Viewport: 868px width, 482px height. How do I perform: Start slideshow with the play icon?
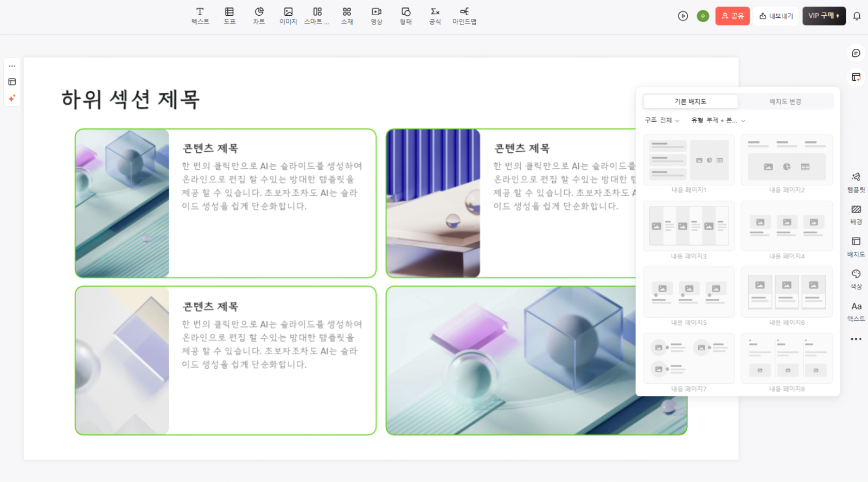click(x=683, y=16)
